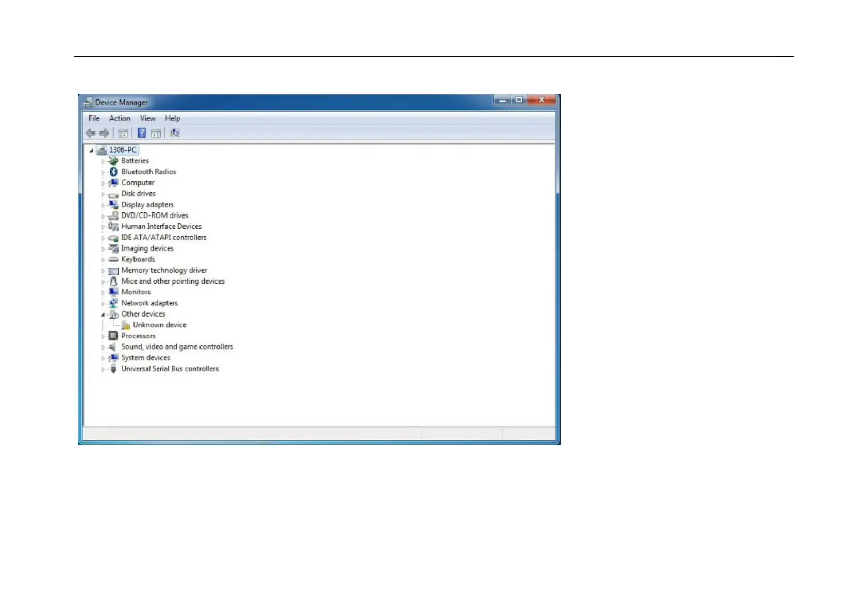Screen dimensions: 868x614
Task: Collapse the 1306-PC root node
Action: 91,151
